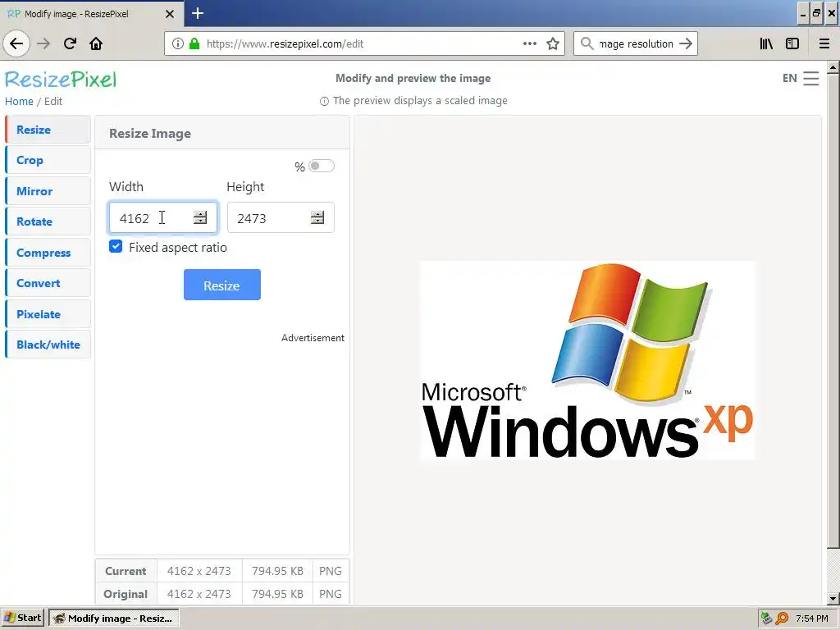Click the ResizePixel logo
The height and width of the screenshot is (630, 840).
click(61, 80)
